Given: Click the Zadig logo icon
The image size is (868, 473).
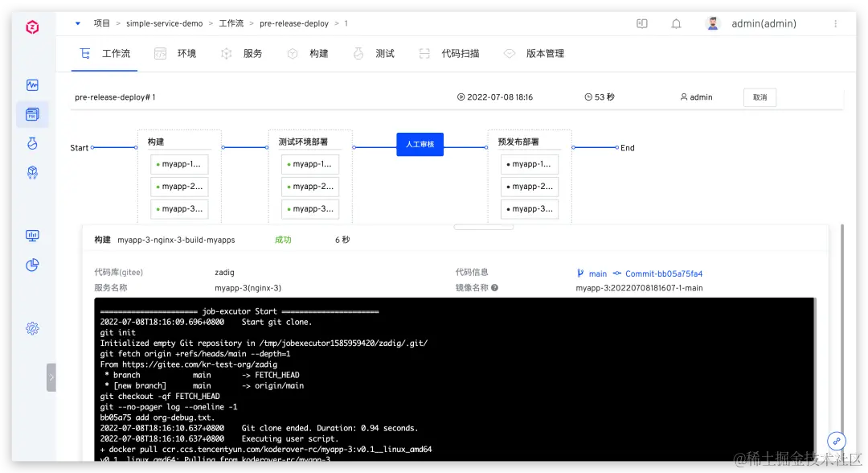Looking at the screenshot, I should [32, 27].
